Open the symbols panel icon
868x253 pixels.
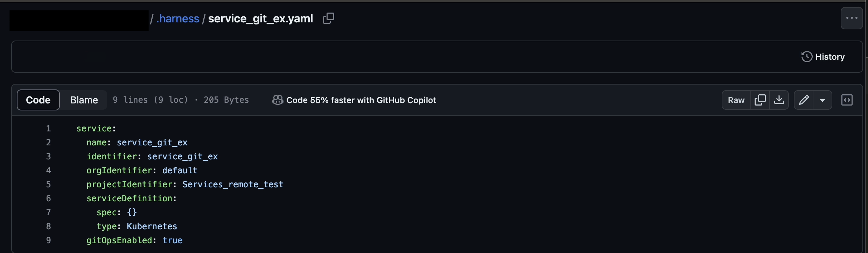847,100
